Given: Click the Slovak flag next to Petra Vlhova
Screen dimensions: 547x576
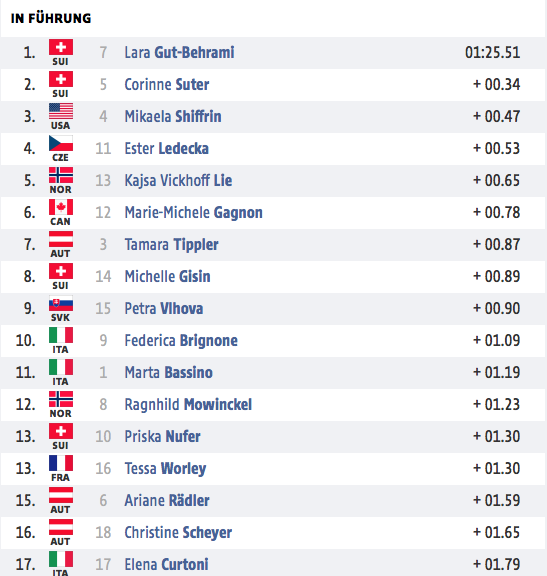Looking at the screenshot, I should click(61, 303).
